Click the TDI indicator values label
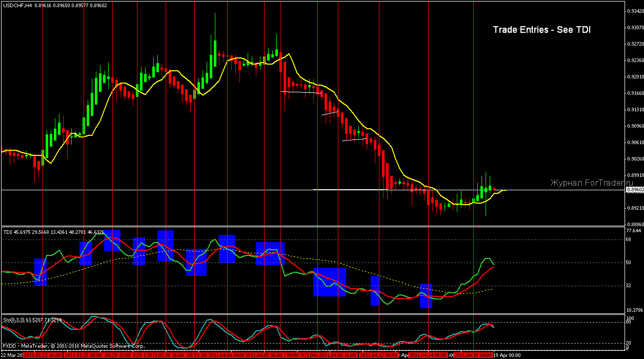This screenshot has height=359, width=644. pyautogui.click(x=54, y=232)
